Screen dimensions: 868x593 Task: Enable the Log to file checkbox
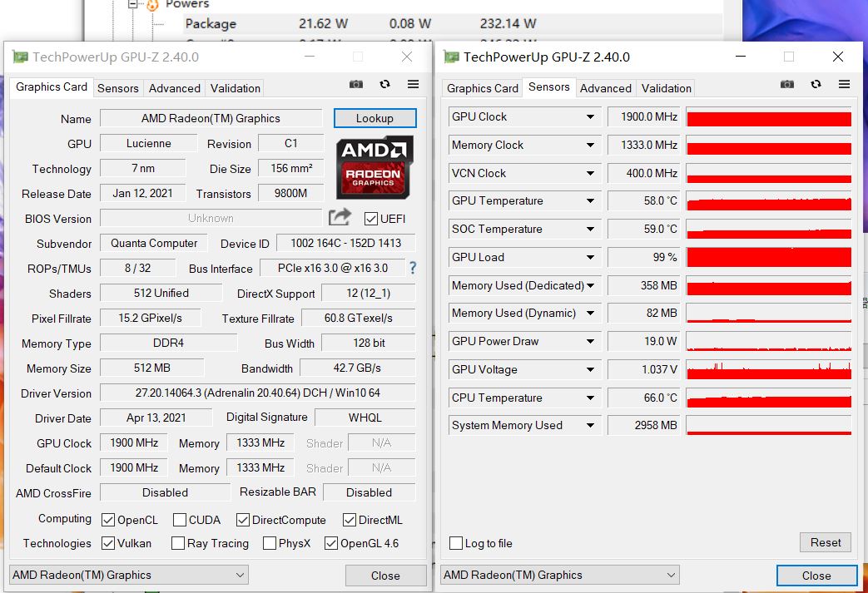456,543
